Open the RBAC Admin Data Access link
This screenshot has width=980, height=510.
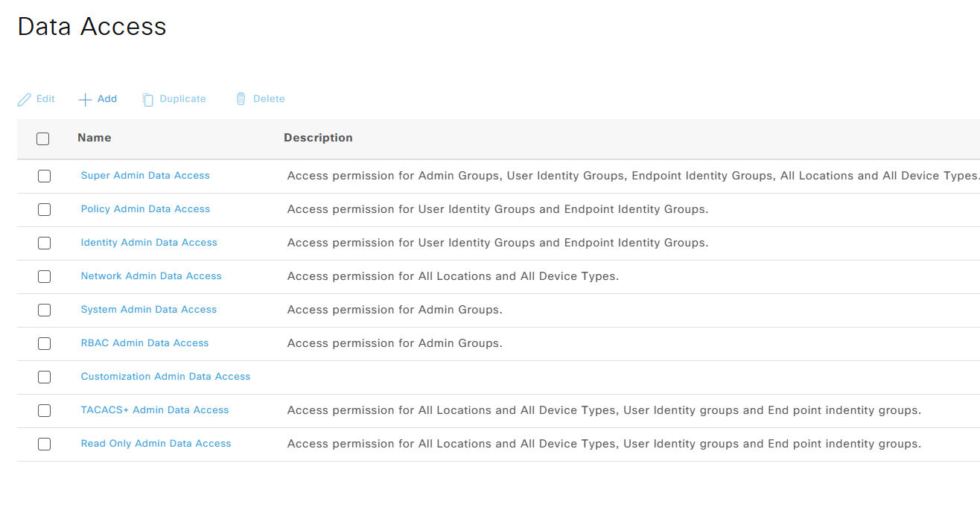point(144,343)
